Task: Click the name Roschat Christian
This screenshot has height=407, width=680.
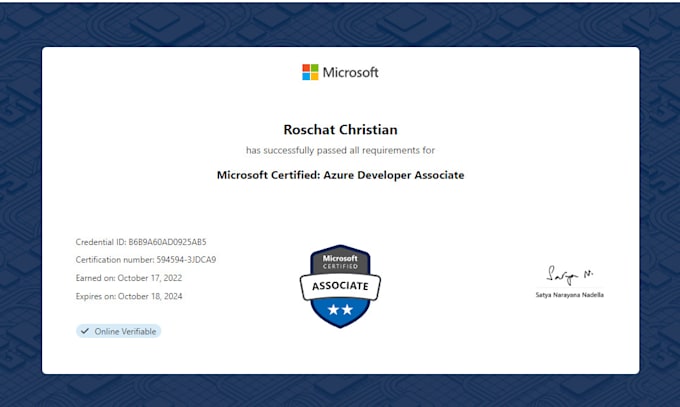Action: 340,129
